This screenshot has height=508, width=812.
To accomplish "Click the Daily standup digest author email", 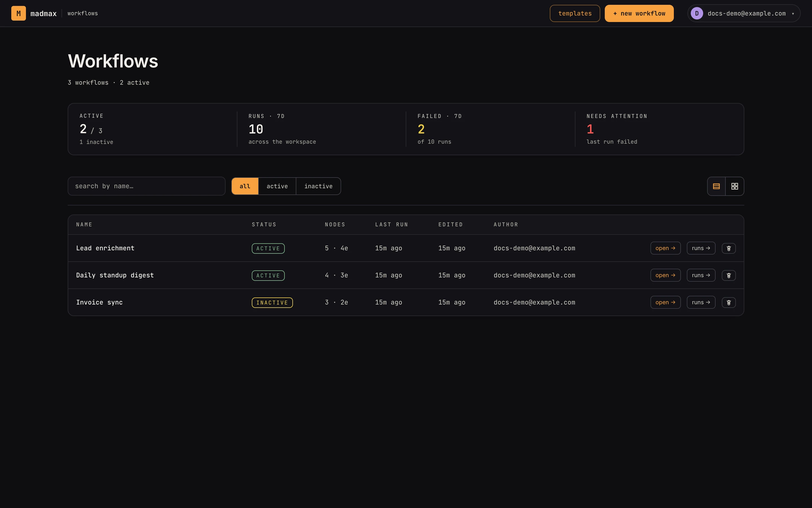I will tap(534, 275).
